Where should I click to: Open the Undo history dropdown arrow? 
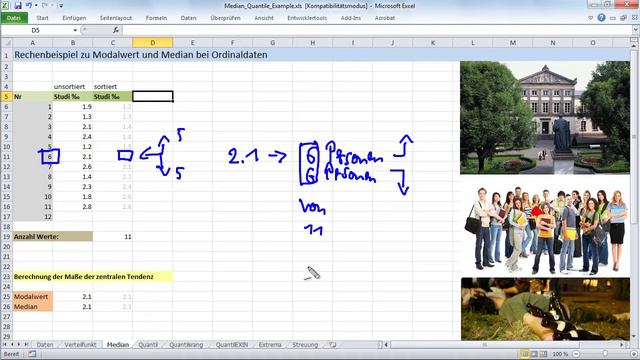coord(36,6)
